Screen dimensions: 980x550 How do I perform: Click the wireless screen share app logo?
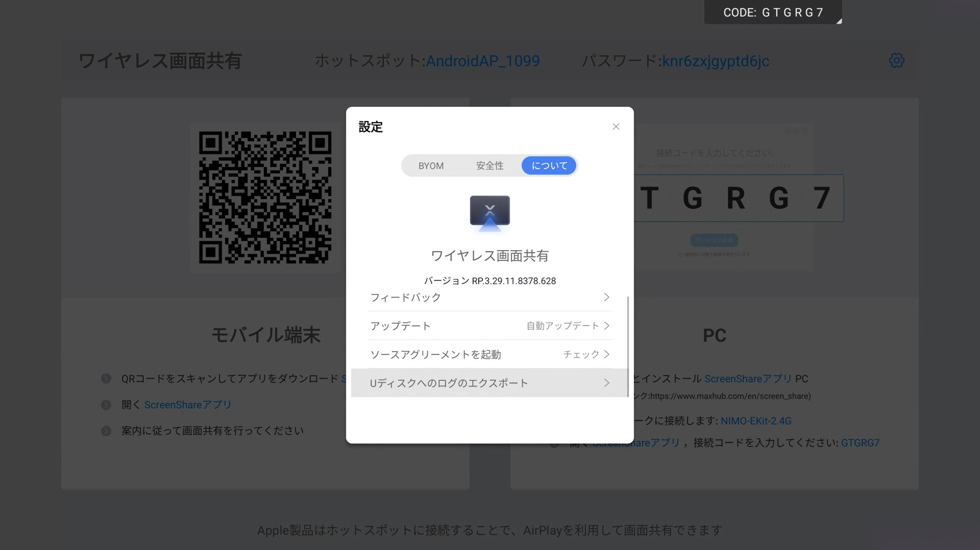pyautogui.click(x=490, y=213)
